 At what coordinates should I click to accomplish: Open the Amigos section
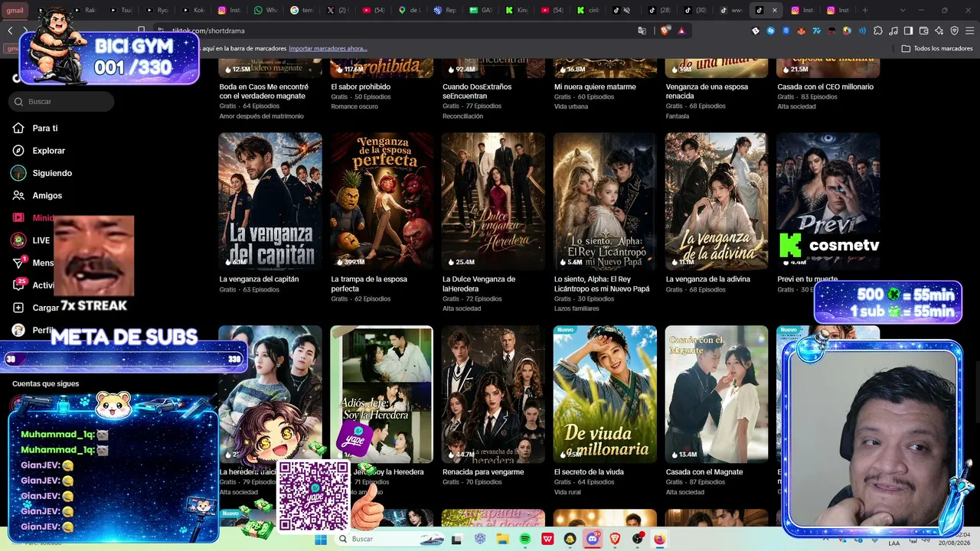click(x=47, y=196)
